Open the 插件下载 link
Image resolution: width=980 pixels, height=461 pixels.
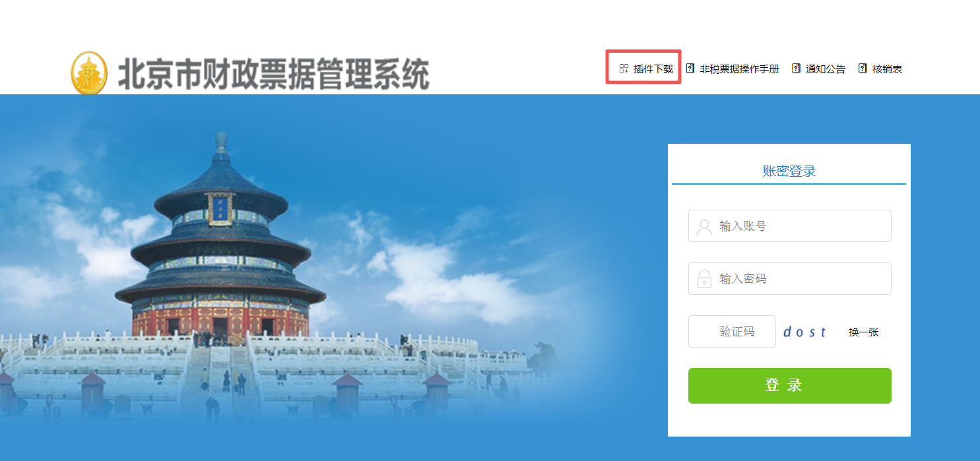pos(653,69)
